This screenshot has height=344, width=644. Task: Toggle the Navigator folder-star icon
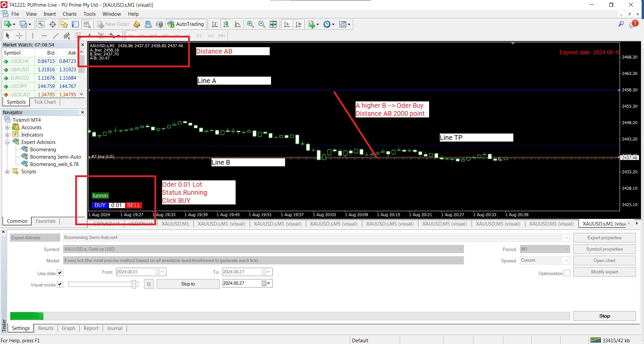click(64, 24)
